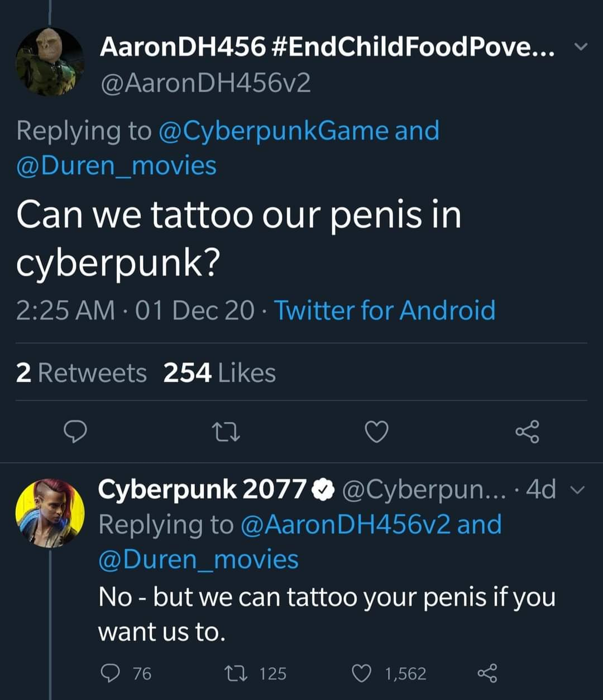Share the main tweet via share icon

(527, 431)
